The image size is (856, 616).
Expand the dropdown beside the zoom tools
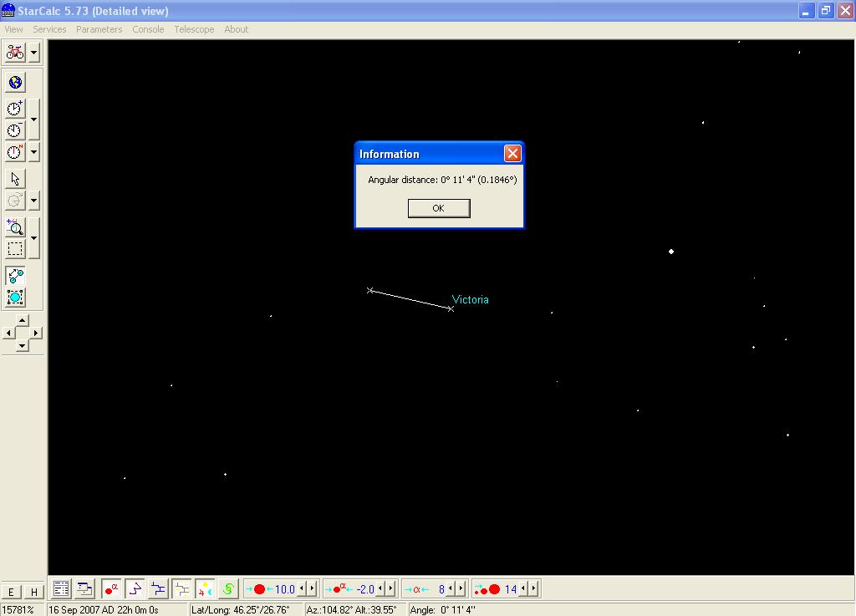33,238
